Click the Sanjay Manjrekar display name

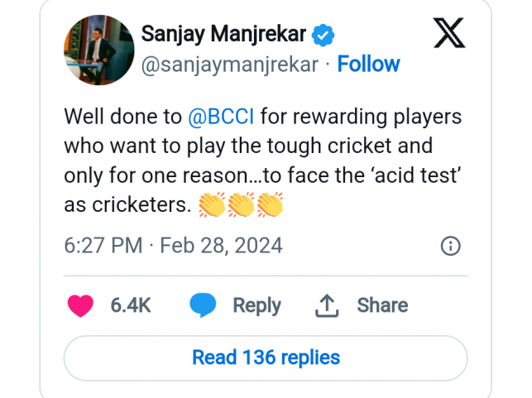223,35
